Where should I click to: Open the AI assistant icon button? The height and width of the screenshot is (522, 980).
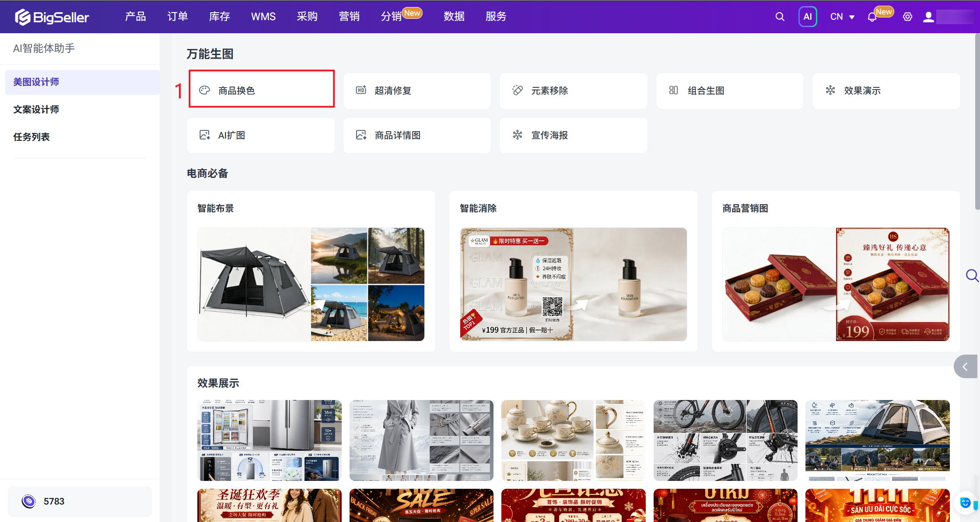[x=808, y=17]
